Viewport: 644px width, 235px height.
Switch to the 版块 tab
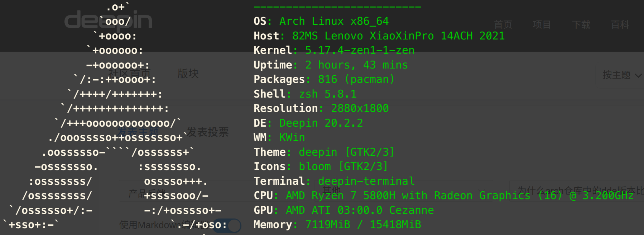pos(188,74)
